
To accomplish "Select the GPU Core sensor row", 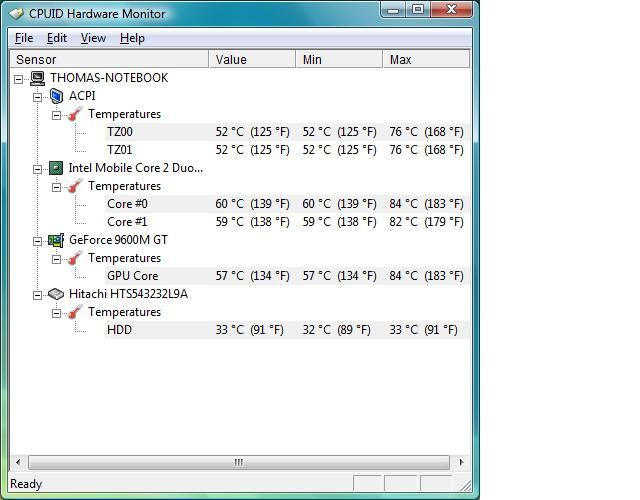I will click(287, 276).
